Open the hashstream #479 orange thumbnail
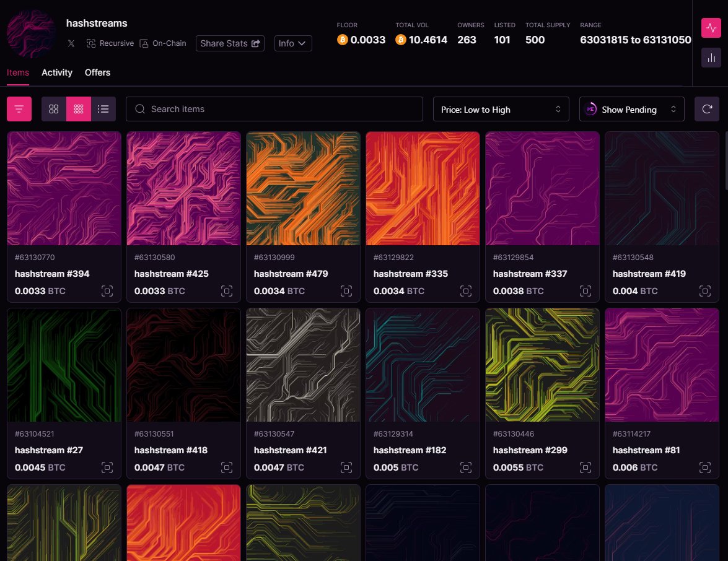 point(303,188)
